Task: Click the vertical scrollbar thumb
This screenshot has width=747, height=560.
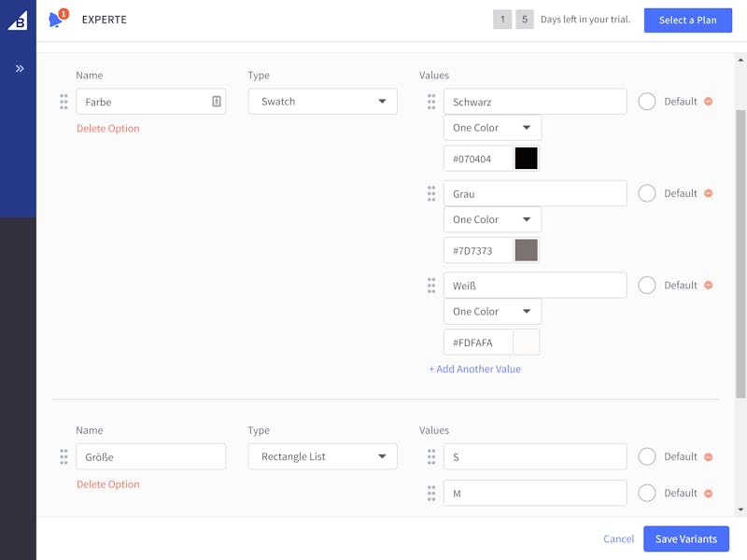Action: (740, 254)
